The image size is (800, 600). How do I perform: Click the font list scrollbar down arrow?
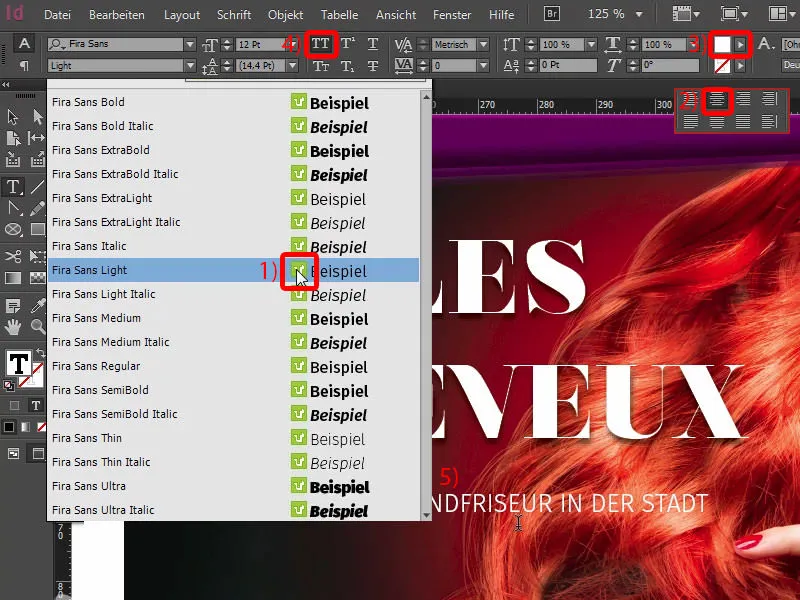(426, 515)
